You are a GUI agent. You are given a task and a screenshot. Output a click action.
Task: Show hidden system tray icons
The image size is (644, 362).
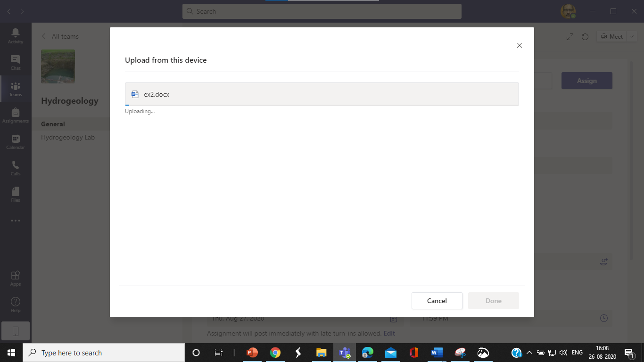point(529,353)
